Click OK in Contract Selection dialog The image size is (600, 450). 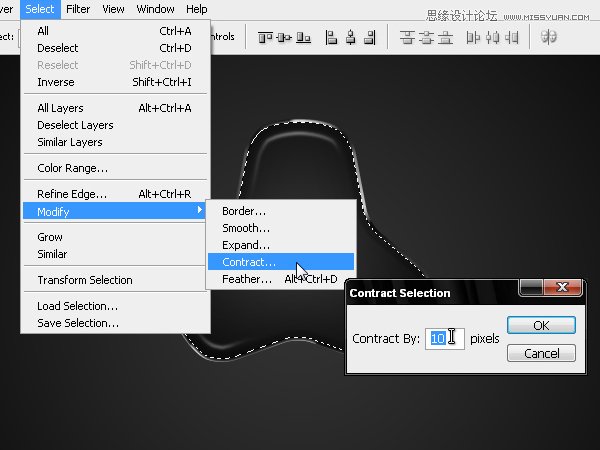pos(541,325)
